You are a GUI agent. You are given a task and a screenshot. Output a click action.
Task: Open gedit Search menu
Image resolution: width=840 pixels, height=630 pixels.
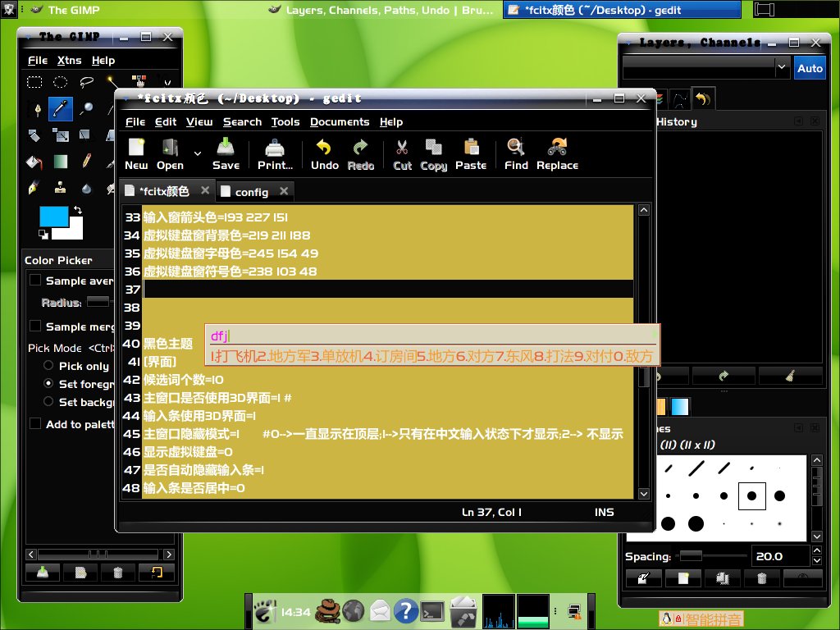point(242,121)
